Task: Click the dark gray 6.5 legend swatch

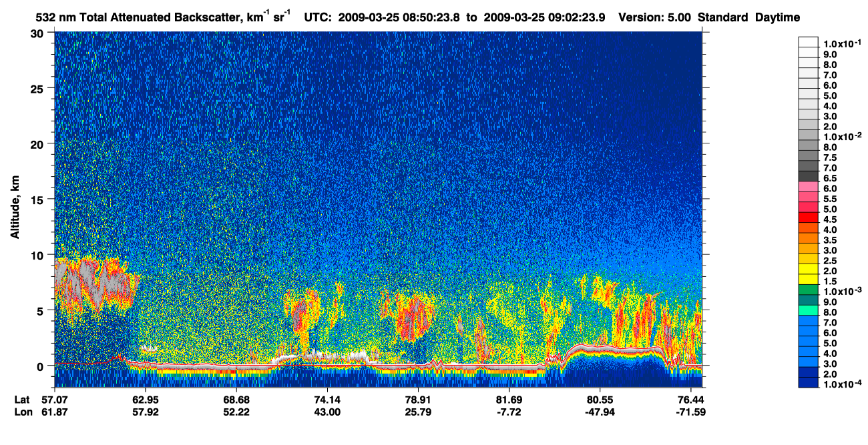Action: coord(808,177)
